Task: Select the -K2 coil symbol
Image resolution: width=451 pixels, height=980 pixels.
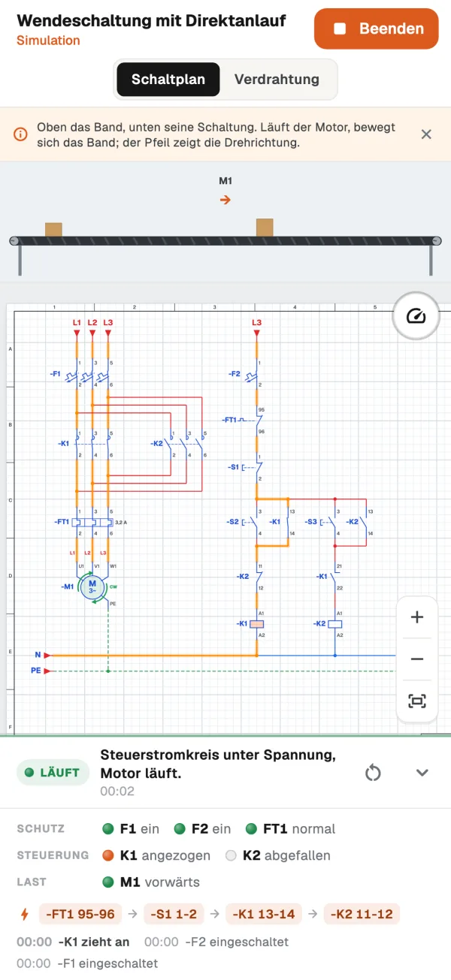Action: pos(335,624)
